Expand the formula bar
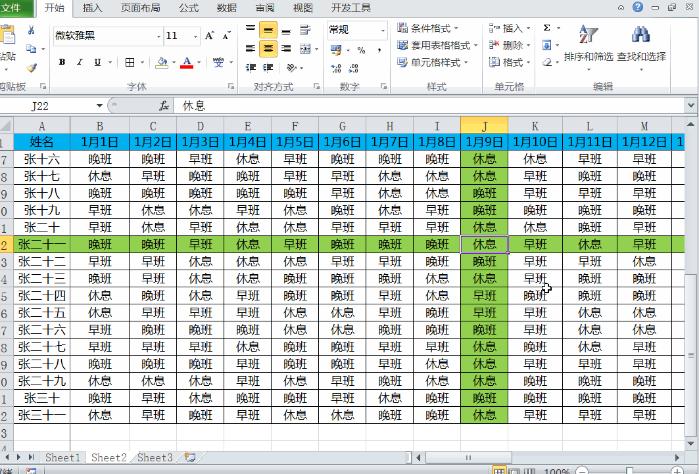 coord(691,106)
